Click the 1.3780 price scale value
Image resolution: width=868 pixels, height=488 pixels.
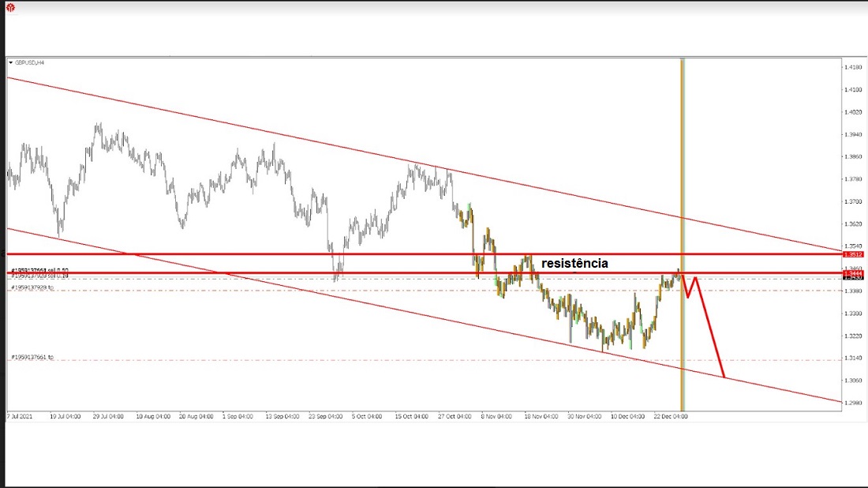853,179
